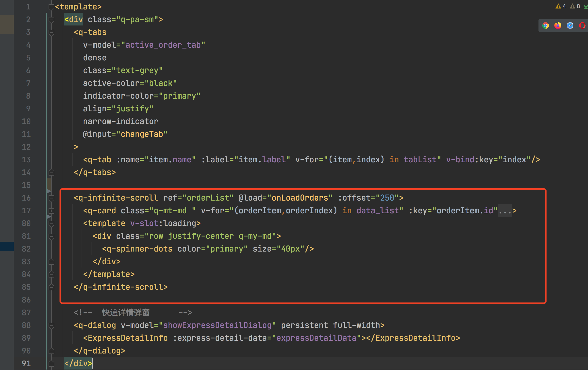Open the page preview in Firefox
The width and height of the screenshot is (588, 370).
click(x=558, y=25)
